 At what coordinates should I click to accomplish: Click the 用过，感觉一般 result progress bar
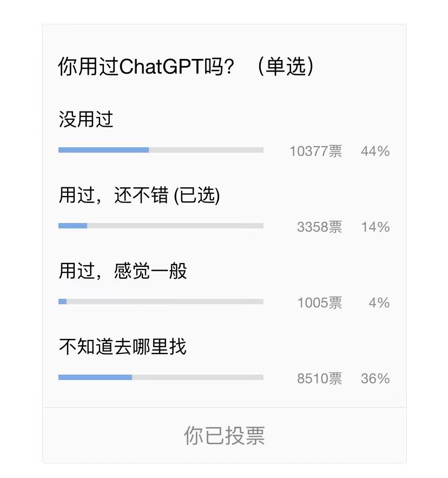point(161,302)
